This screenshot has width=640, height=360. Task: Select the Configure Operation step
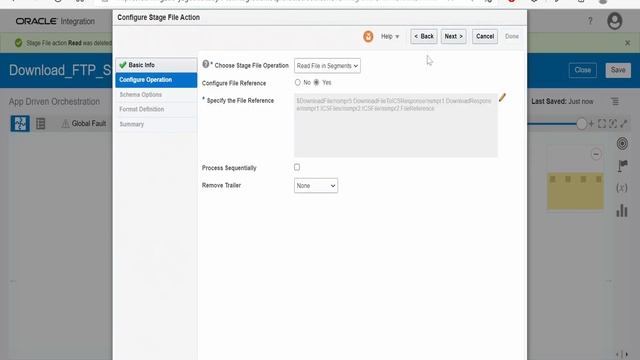[x=156, y=80]
